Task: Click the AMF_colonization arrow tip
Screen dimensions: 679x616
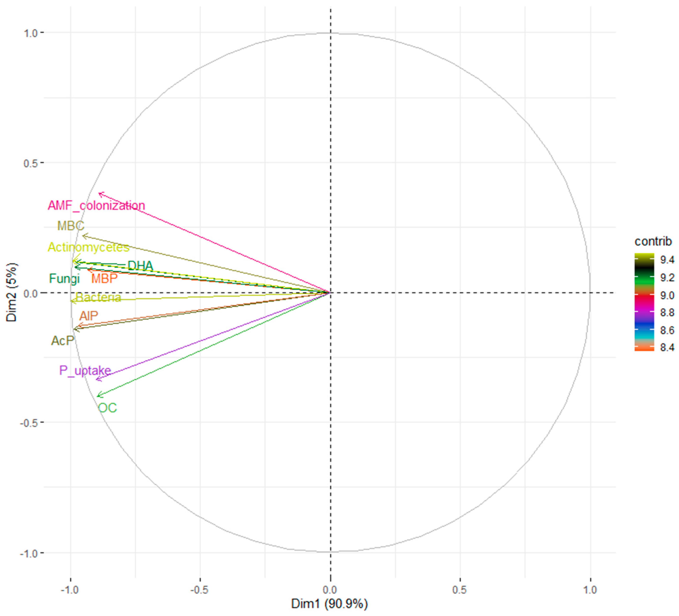Action: [x=99, y=193]
